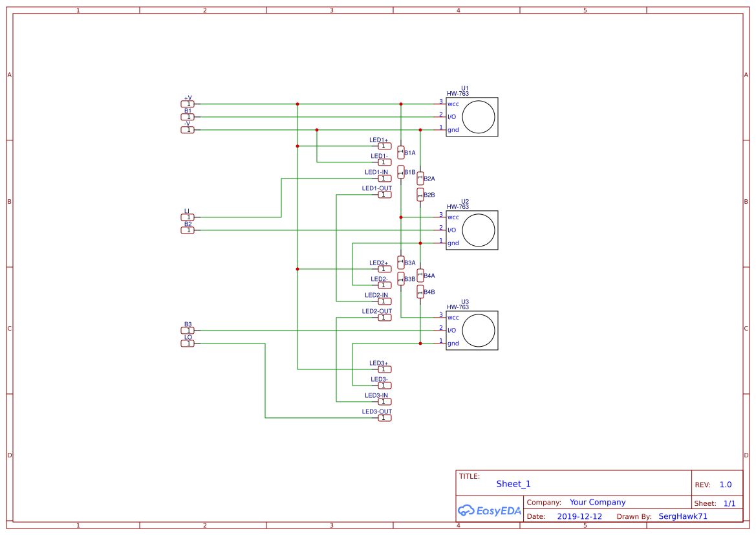The image size is (756, 535).
Task: Select the gnd pin label on U3
Action: (x=453, y=344)
